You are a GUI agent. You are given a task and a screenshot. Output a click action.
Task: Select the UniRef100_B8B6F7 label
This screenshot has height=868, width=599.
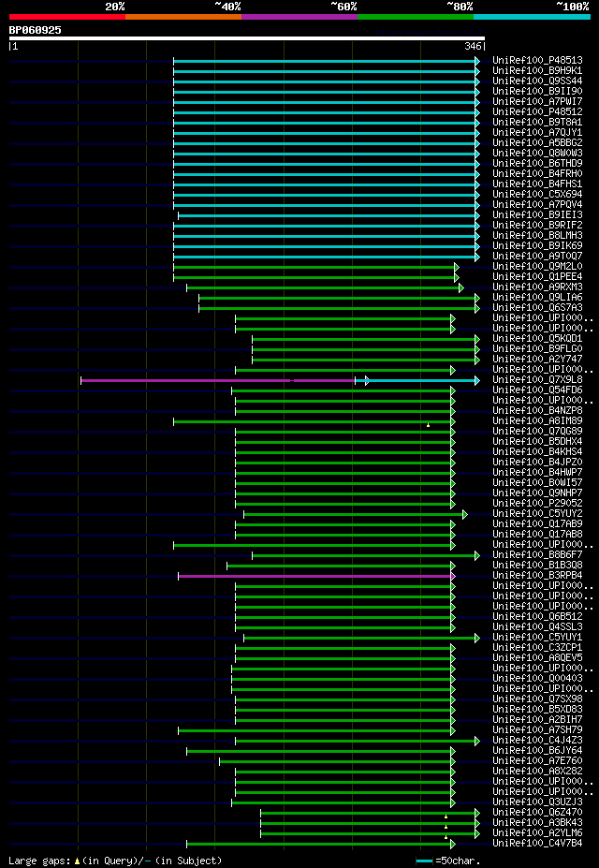(537, 555)
